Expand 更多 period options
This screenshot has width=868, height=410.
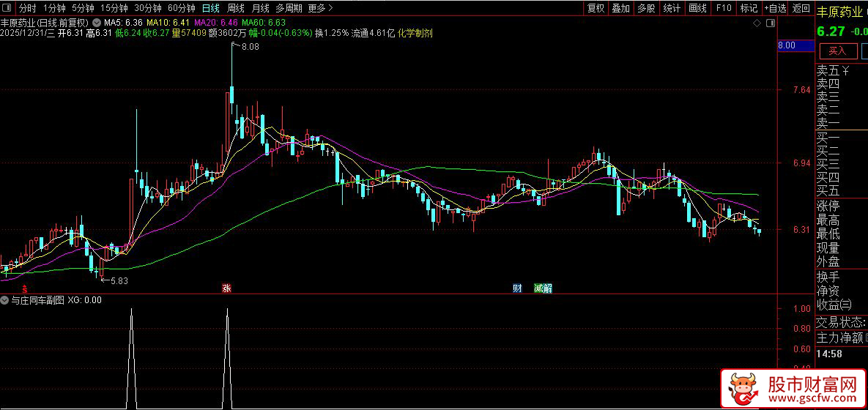321,8
